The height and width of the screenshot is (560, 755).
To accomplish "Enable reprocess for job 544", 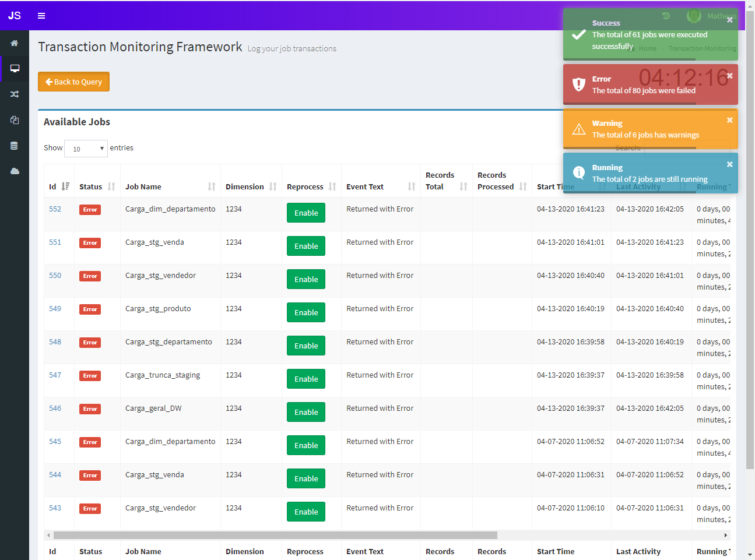I will pyautogui.click(x=306, y=478).
